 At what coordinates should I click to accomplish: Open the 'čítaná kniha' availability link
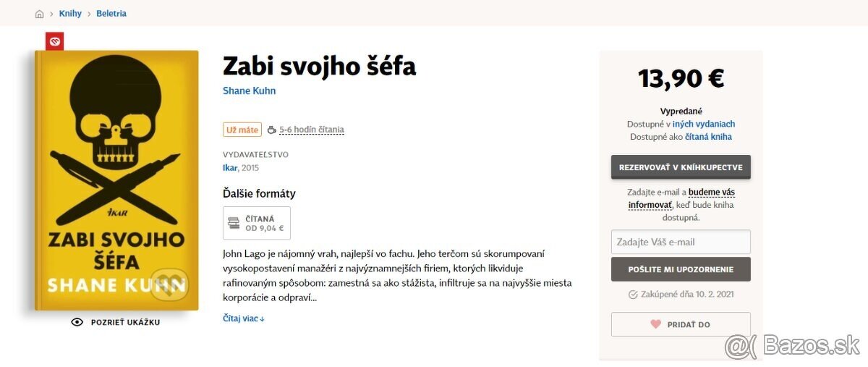click(708, 137)
